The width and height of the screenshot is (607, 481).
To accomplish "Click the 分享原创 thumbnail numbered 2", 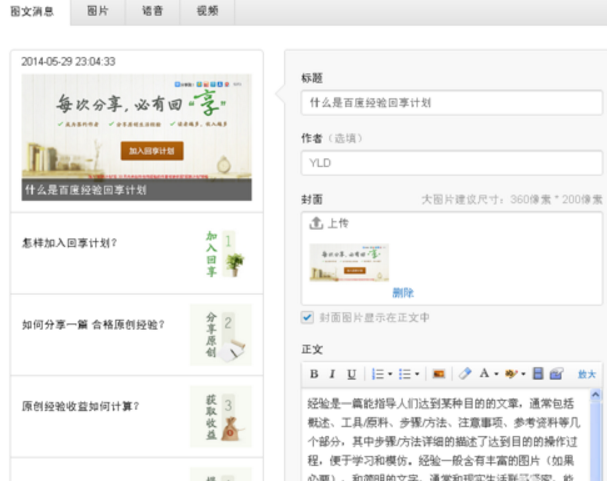I will click(221, 335).
